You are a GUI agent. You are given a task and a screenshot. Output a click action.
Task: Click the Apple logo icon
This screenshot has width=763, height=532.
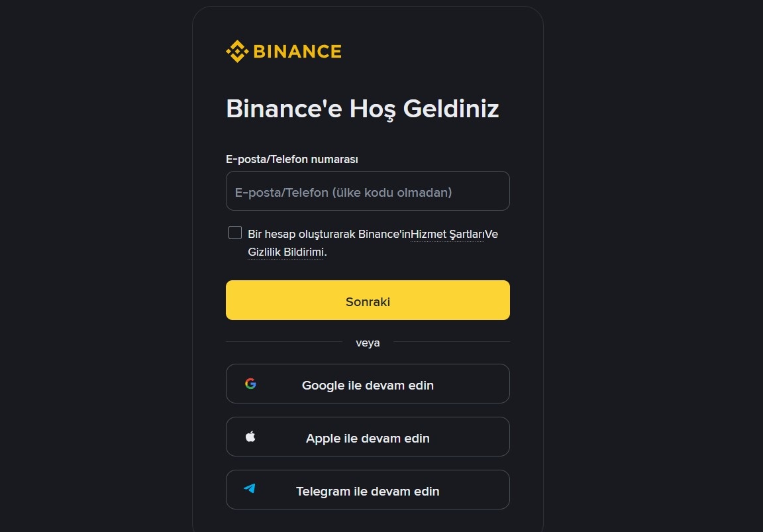(x=250, y=437)
